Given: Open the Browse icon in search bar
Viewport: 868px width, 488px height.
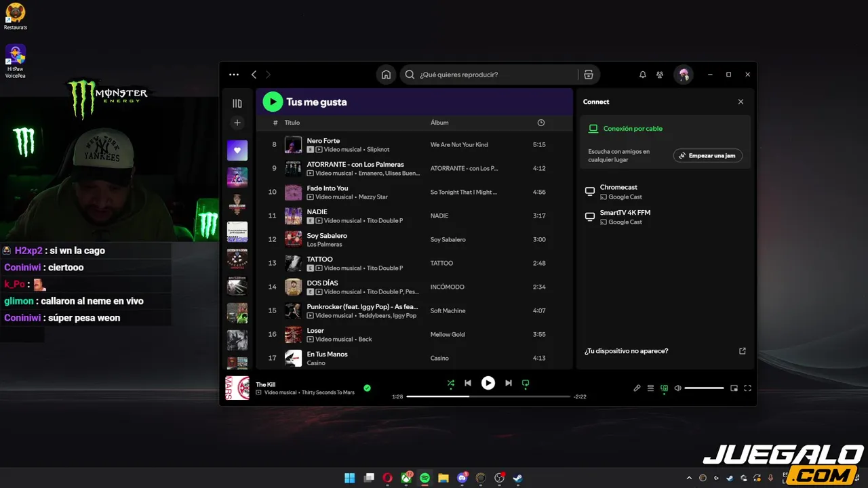Looking at the screenshot, I should (589, 75).
